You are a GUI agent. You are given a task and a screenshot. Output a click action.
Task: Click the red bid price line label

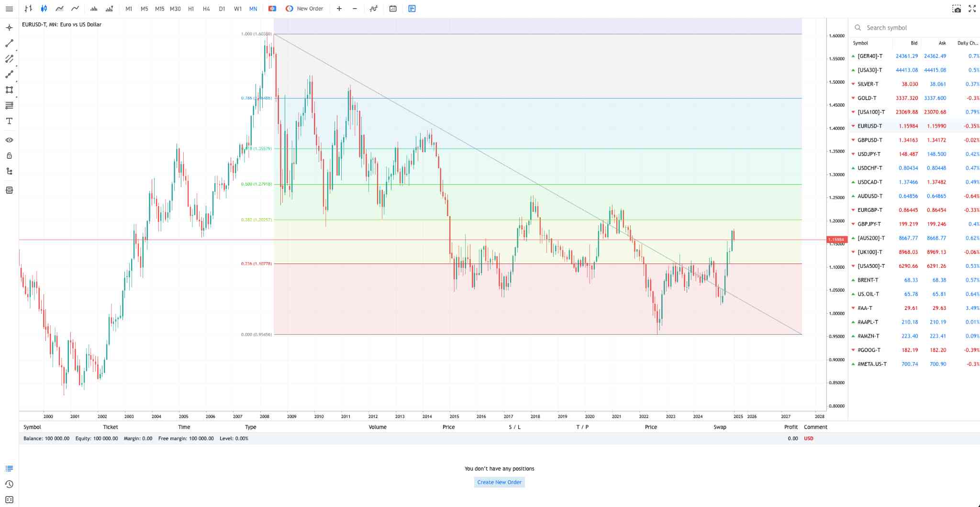(836, 240)
